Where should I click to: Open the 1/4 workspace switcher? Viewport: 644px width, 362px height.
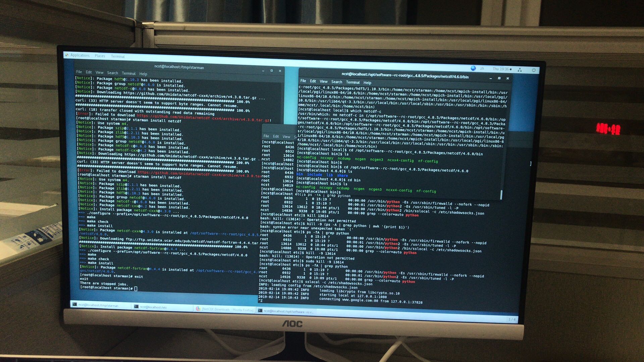point(512,319)
